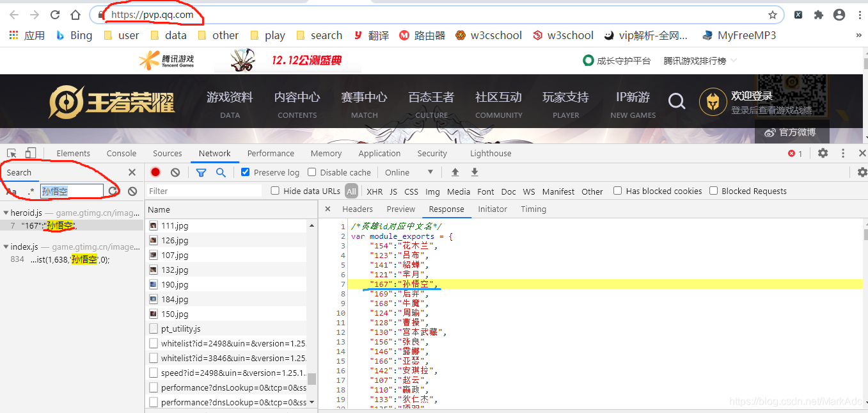Switch to the Elements tab
This screenshot has height=413, width=868.
(73, 154)
